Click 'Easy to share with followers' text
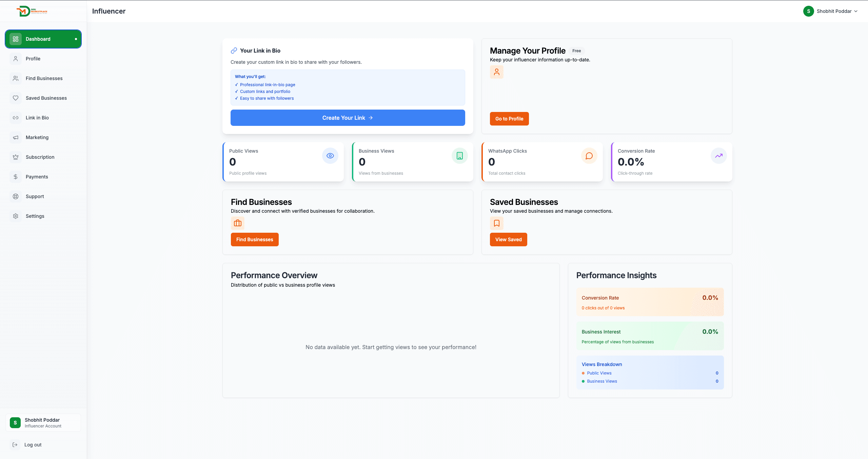868x459 pixels. click(267, 98)
